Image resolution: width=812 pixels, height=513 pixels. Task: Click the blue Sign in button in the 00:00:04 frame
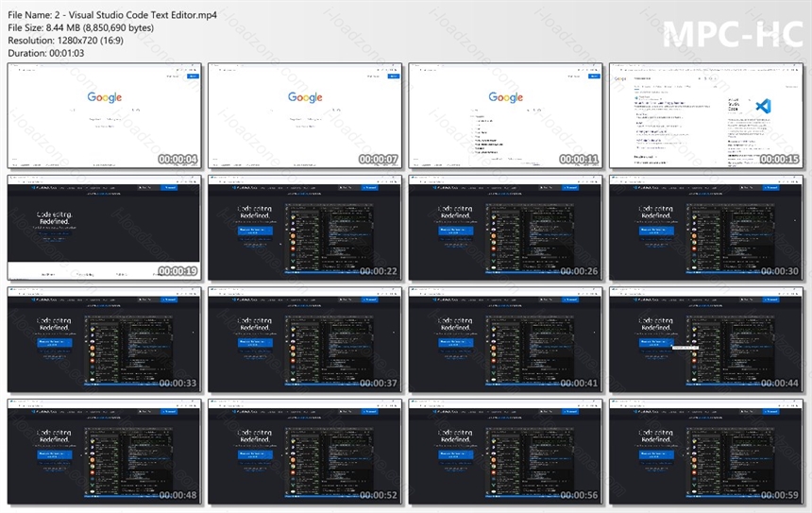tap(193, 77)
